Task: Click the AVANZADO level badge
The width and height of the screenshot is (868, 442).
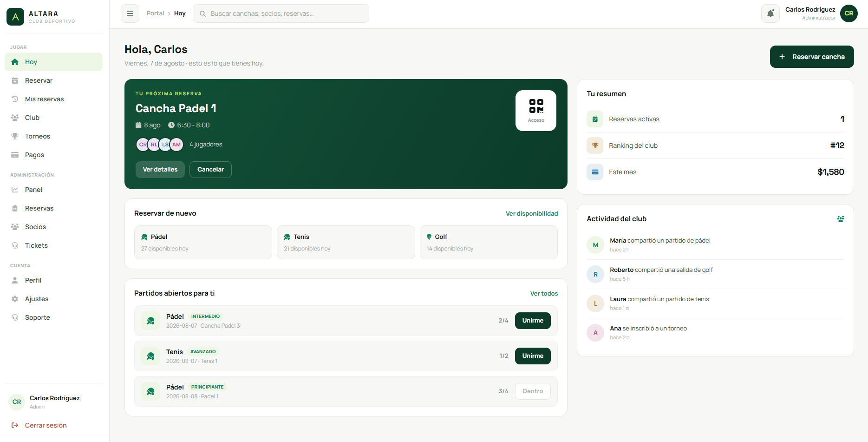Action: point(203,352)
